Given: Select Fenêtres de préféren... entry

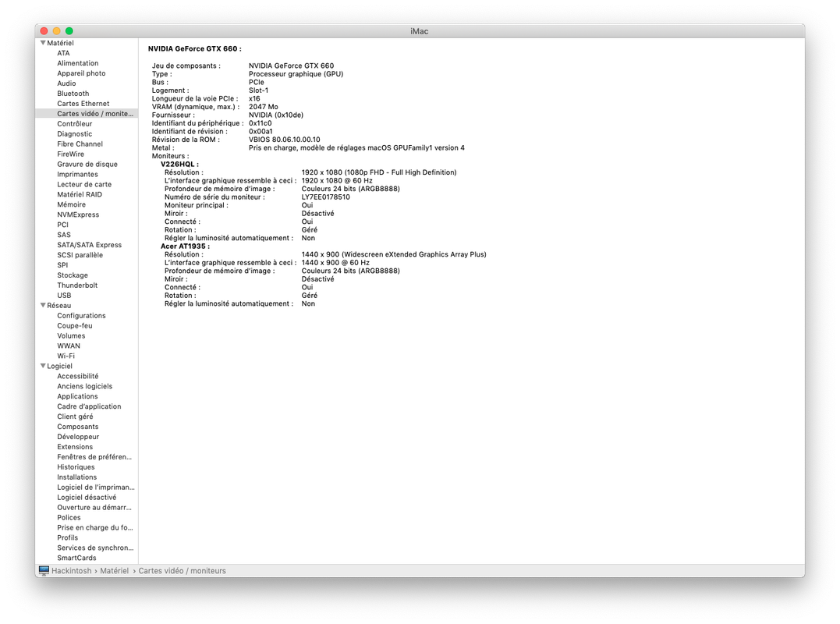Looking at the screenshot, I should (94, 457).
